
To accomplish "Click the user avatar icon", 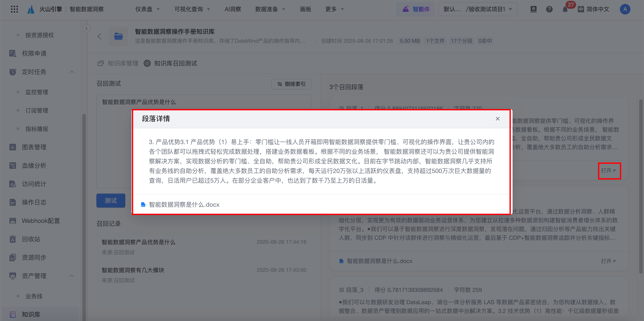I will click(625, 9).
